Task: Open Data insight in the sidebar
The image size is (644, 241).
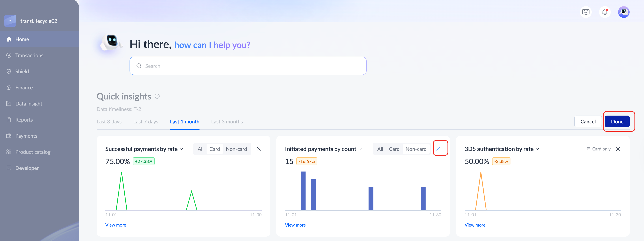Action: [x=29, y=104]
